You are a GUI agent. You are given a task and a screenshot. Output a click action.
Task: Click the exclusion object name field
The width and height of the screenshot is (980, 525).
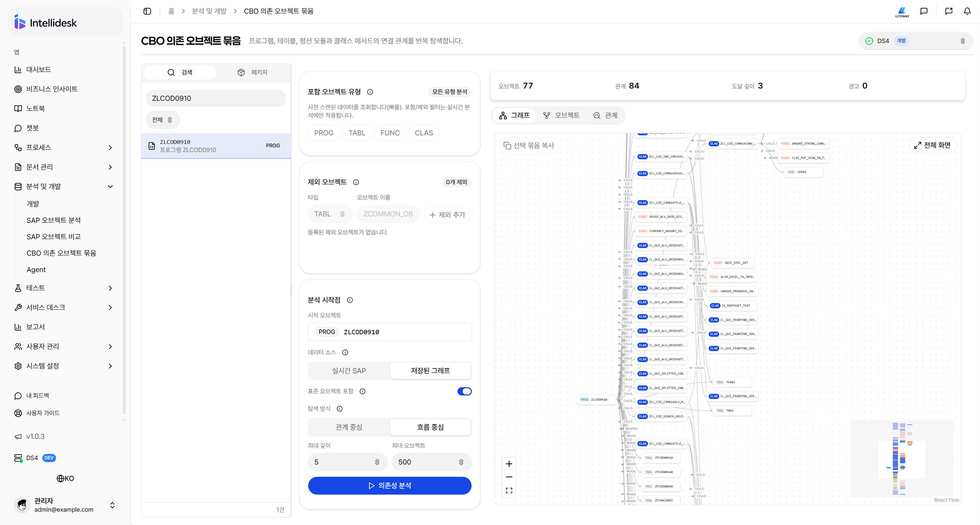(388, 214)
